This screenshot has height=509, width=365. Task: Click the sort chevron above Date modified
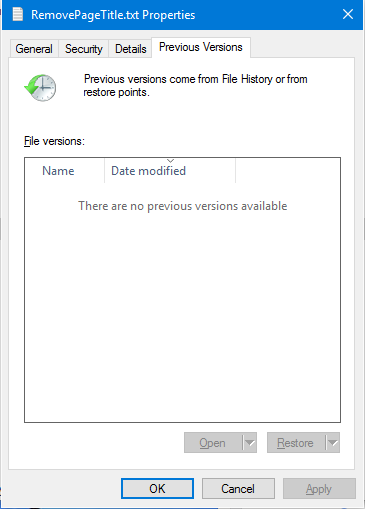(170, 161)
